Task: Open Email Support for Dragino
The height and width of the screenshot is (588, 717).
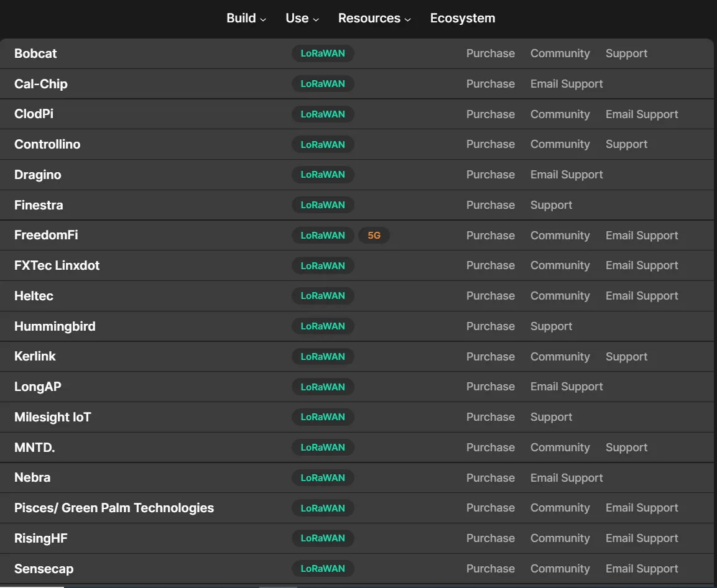Action: tap(566, 175)
